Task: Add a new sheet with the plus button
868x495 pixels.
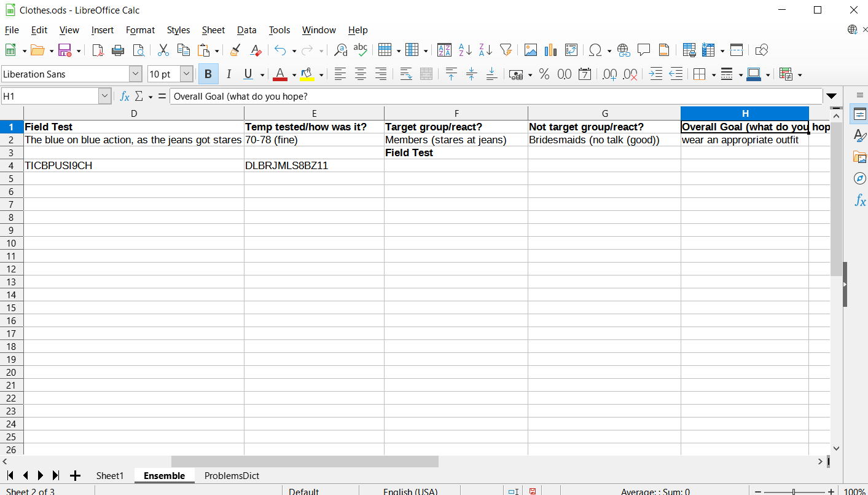Action: (x=75, y=475)
